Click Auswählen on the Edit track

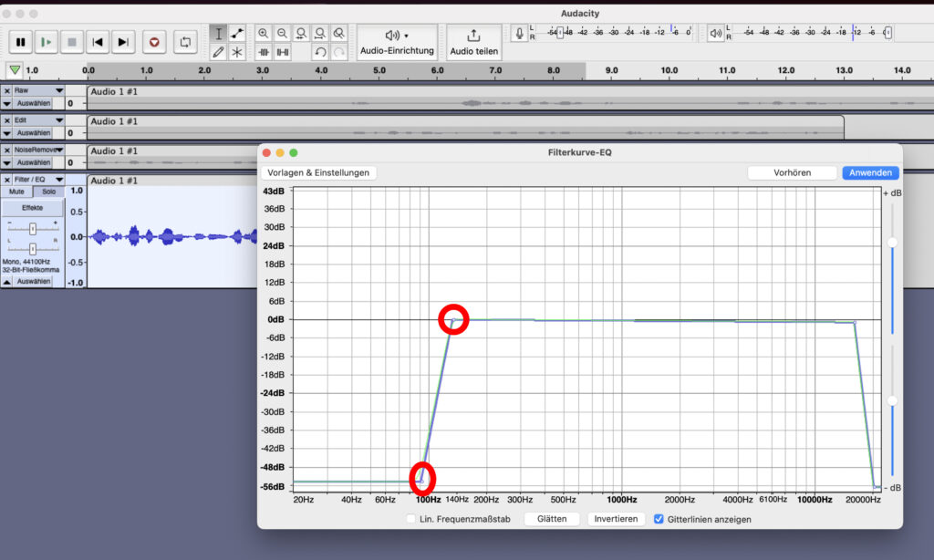tap(34, 133)
